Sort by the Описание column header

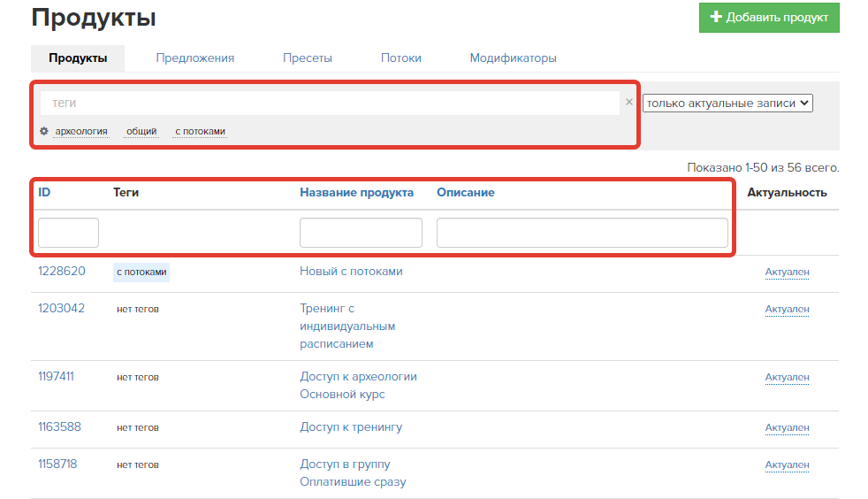pos(466,192)
